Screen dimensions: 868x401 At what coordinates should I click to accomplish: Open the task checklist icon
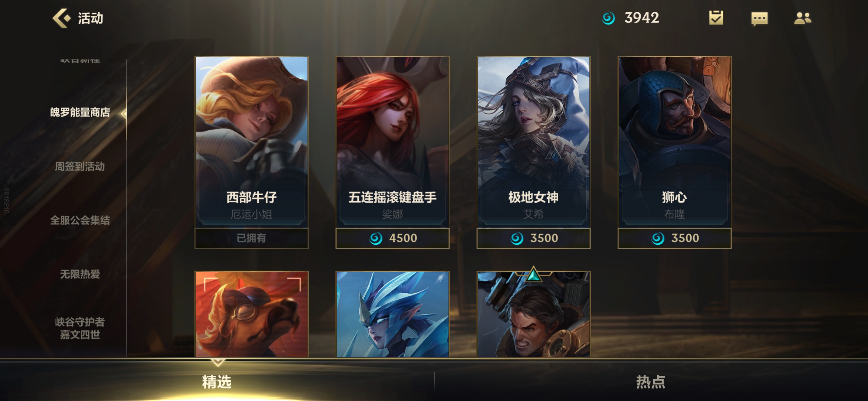[716, 17]
